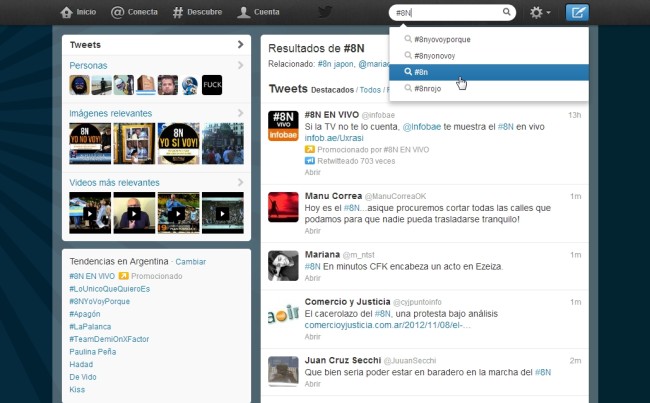
Task: Compose a new tweet button
Action: click(577, 12)
